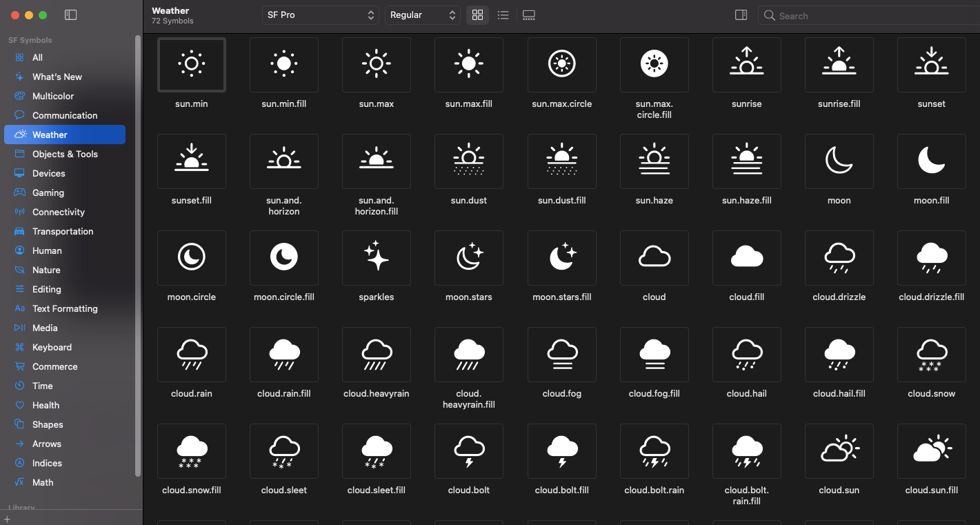Image resolution: width=980 pixels, height=525 pixels.
Task: Click the Search field
Action: pos(869,15)
